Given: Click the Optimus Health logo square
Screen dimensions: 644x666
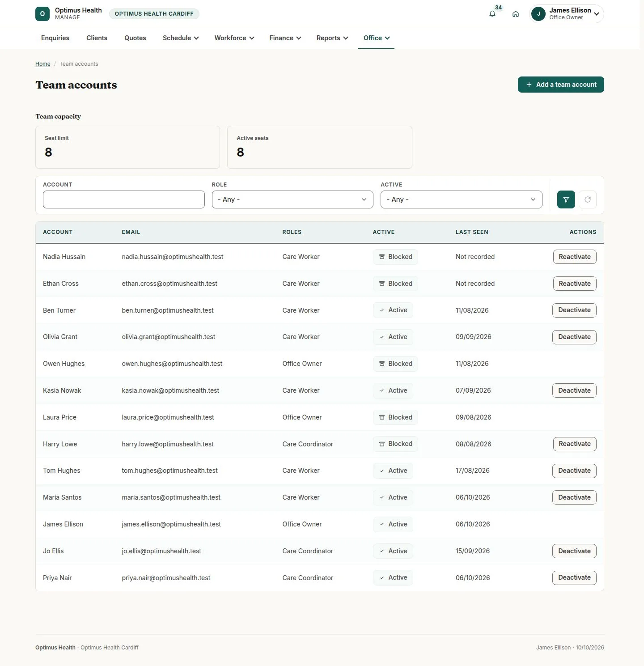Looking at the screenshot, I should click(x=42, y=14).
